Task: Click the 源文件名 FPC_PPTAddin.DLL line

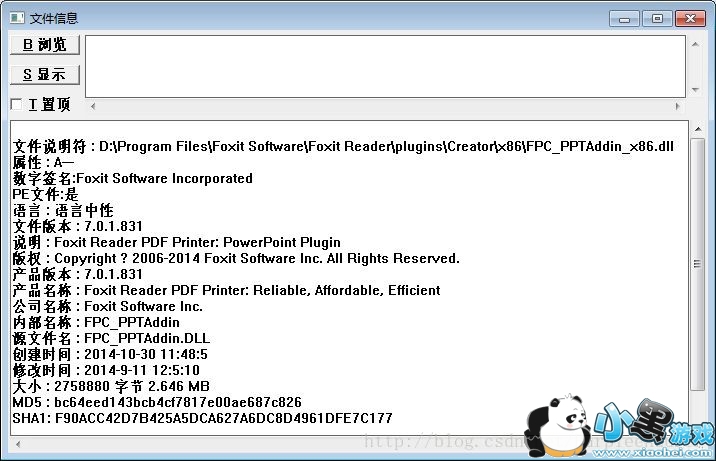Action: pyautogui.click(x=111, y=338)
